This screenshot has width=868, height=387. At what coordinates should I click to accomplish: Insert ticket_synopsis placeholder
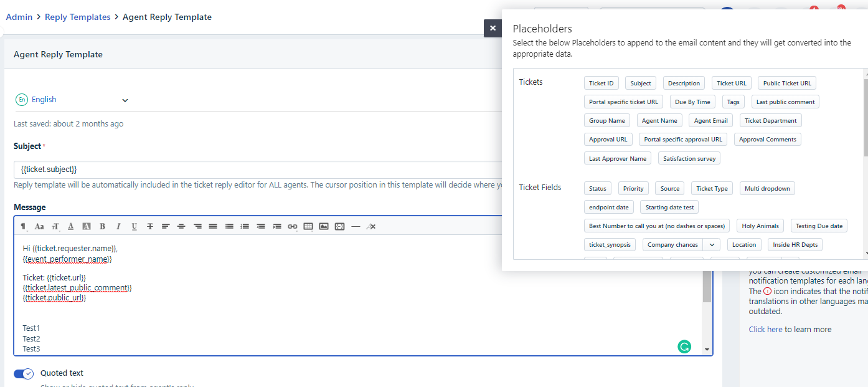point(610,245)
